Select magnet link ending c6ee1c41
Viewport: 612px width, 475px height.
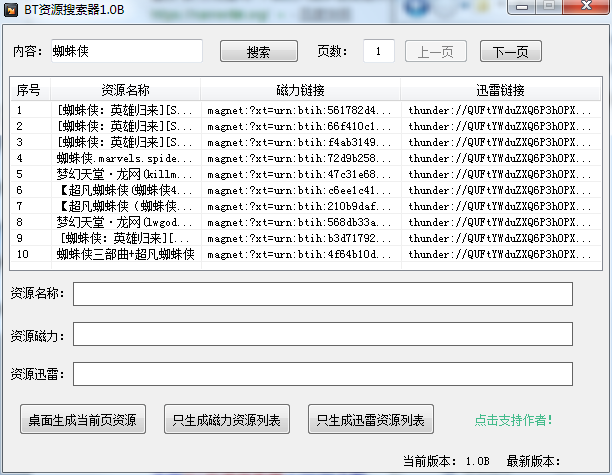pos(299,190)
